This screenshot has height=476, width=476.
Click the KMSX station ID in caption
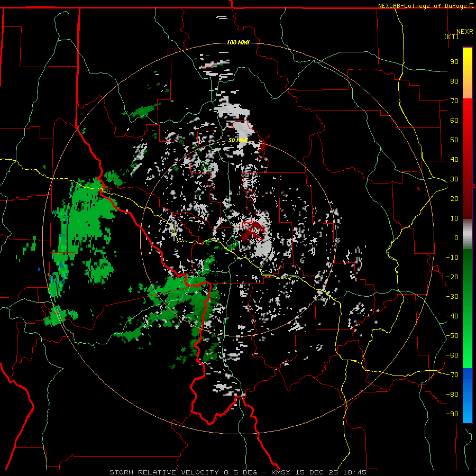(280, 472)
